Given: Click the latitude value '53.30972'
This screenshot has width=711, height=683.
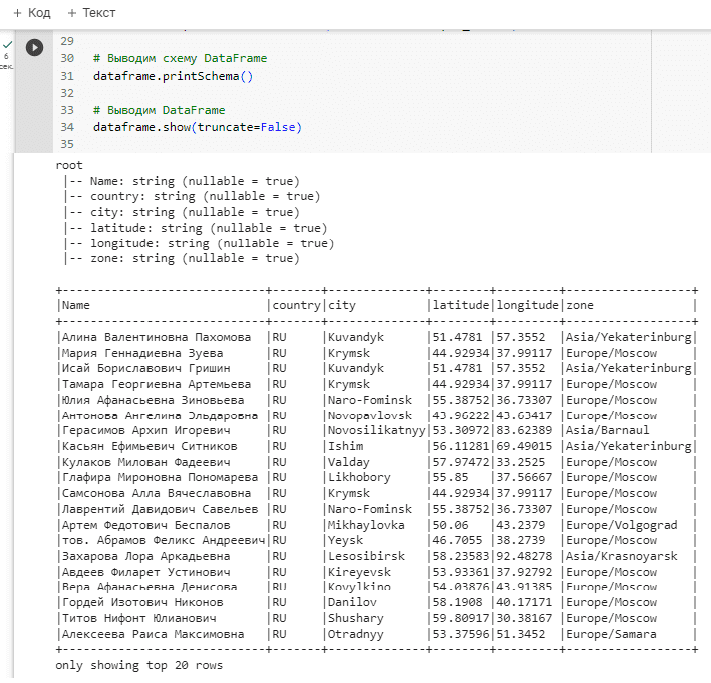Looking at the screenshot, I should tap(461, 430).
